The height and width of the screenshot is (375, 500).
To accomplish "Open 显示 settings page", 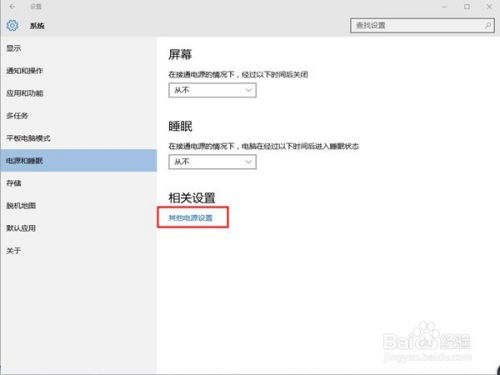I will (78, 48).
